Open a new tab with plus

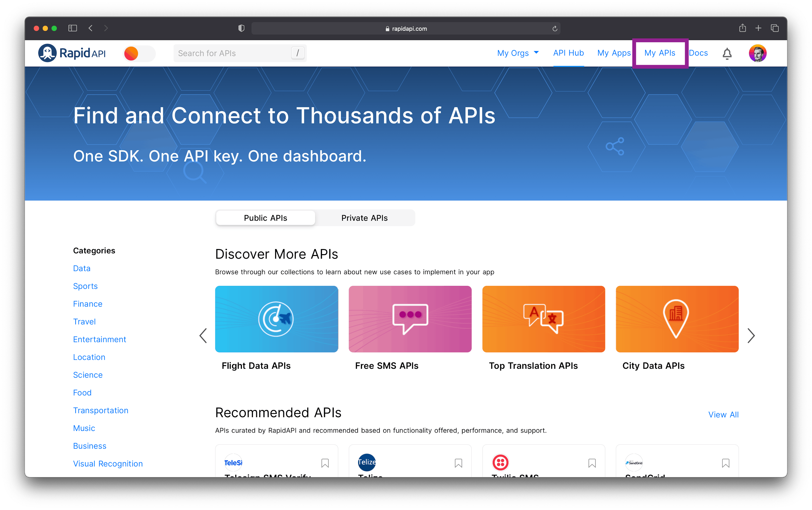[758, 28]
